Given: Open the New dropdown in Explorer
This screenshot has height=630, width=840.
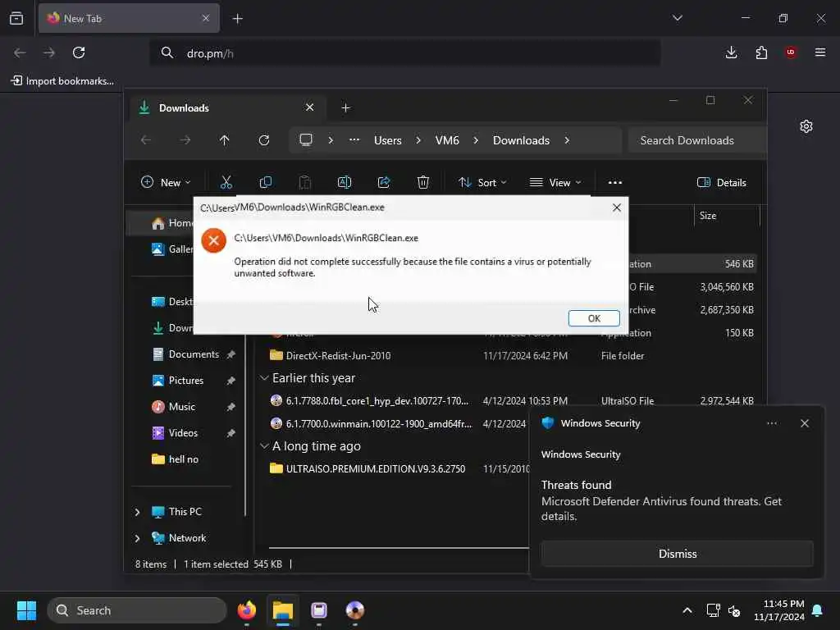Looking at the screenshot, I should coord(166,183).
